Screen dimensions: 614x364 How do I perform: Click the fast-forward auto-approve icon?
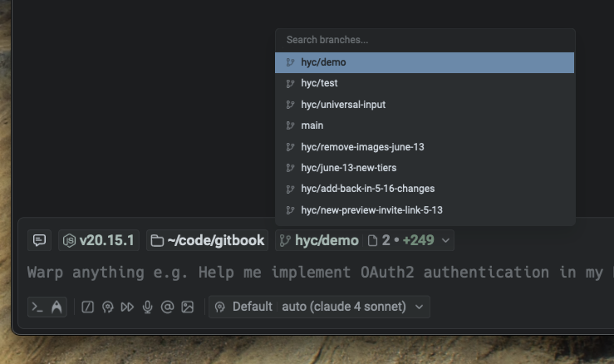tap(127, 307)
